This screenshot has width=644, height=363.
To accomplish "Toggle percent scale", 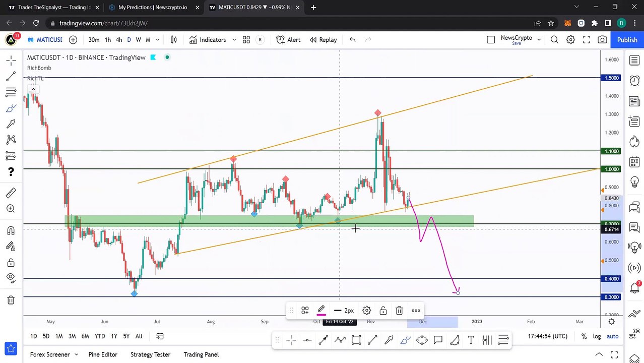I will click(584, 336).
